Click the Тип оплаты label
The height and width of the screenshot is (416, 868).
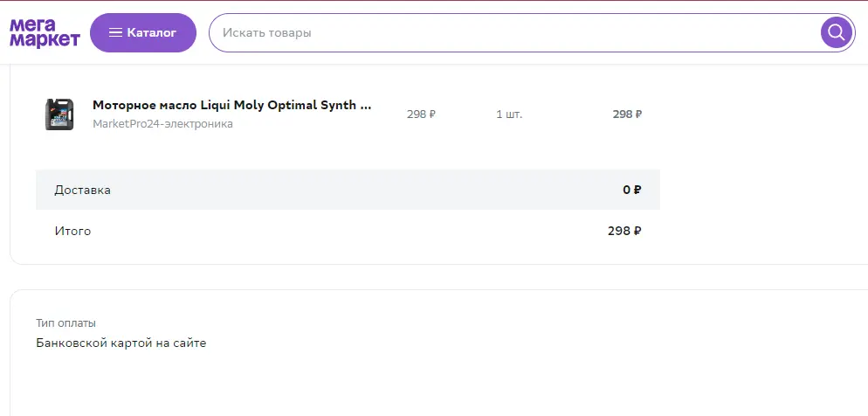coord(65,323)
